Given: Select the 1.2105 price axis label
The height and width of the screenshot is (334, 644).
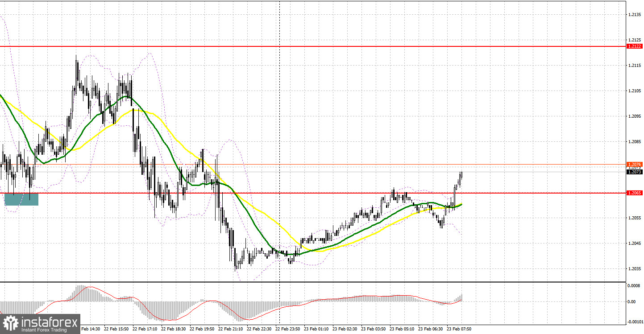Looking at the screenshot, I should pyautogui.click(x=635, y=91).
